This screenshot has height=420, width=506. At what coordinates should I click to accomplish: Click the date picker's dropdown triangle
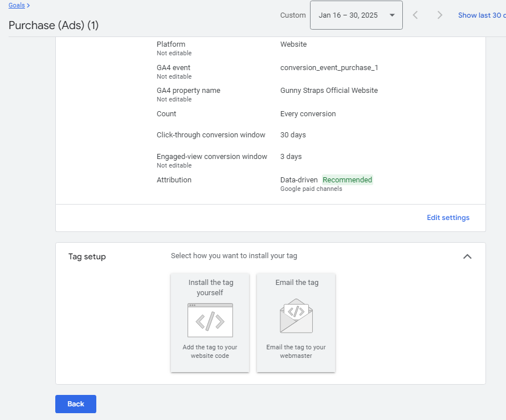(x=392, y=15)
